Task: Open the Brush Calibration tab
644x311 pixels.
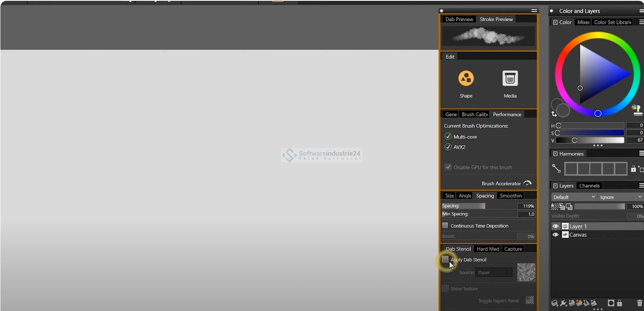Action: click(x=474, y=115)
